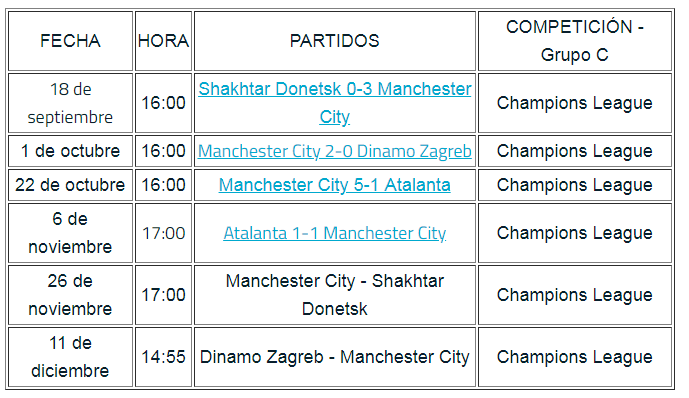Click the PARTIDOS column header
Viewport: 689px width, 398px height.
[334, 41]
